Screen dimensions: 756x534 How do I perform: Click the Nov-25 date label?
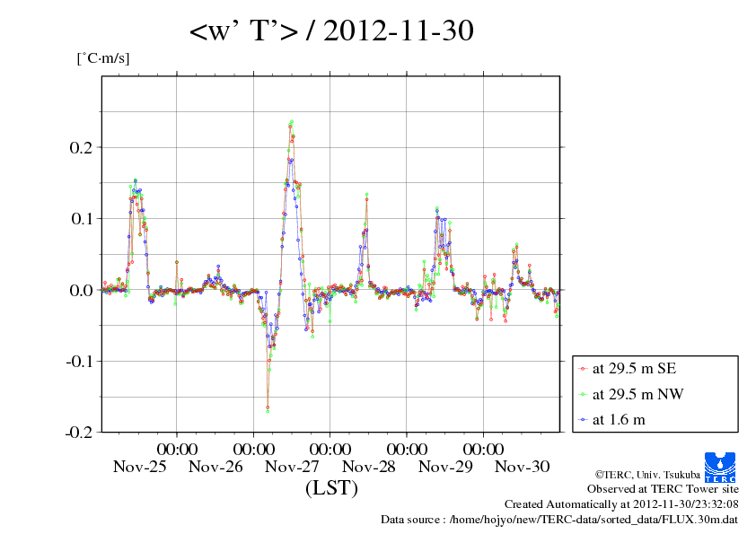(139, 467)
